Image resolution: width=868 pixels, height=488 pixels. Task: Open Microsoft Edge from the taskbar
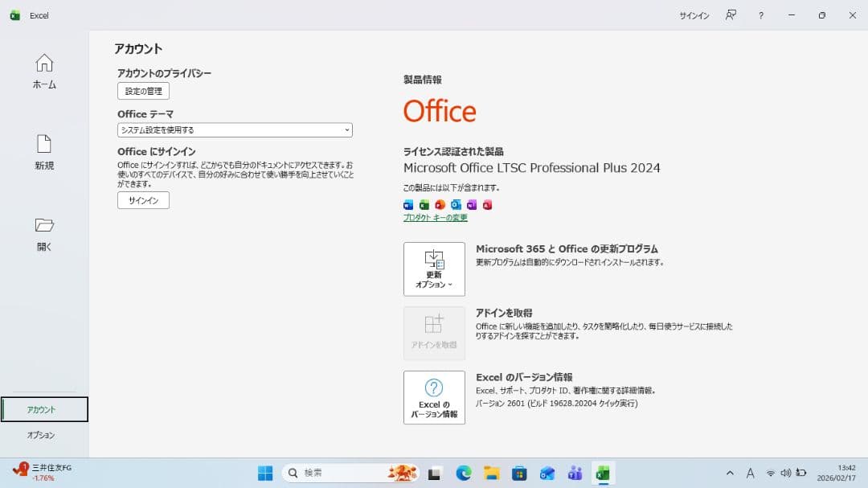pos(464,474)
